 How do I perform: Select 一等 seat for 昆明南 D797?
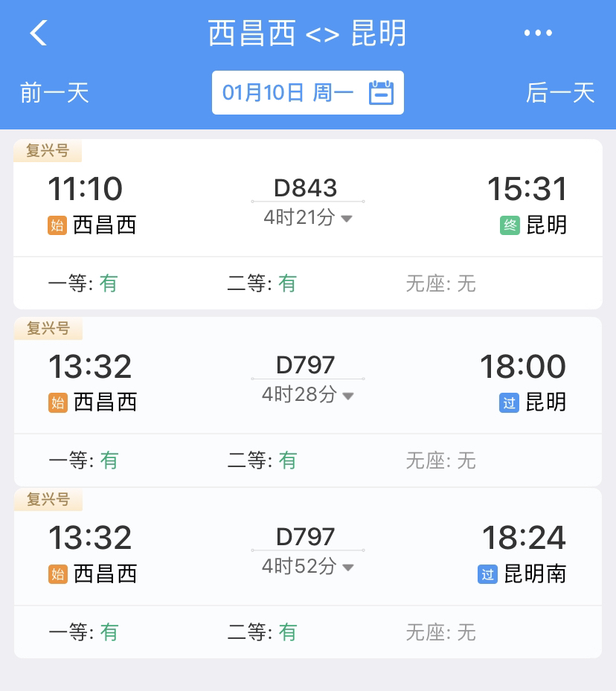point(83,632)
